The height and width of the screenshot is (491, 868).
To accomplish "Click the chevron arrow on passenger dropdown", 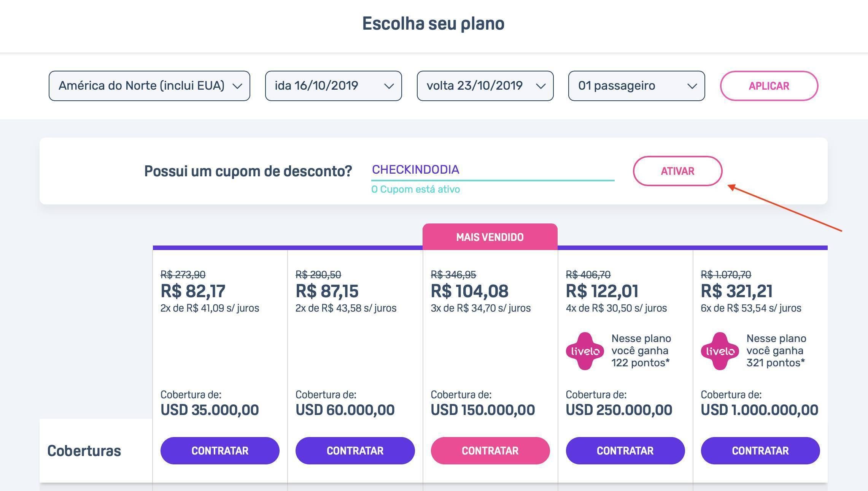I will click(692, 86).
